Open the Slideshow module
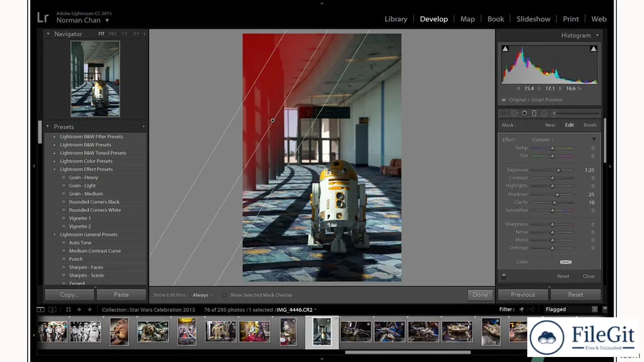 pyautogui.click(x=533, y=19)
